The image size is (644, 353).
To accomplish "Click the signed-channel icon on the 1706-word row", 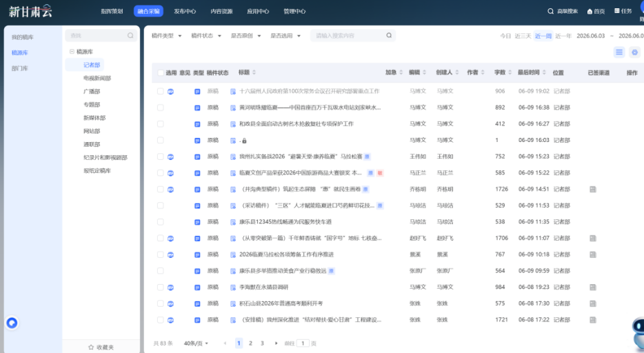I will 593,238.
